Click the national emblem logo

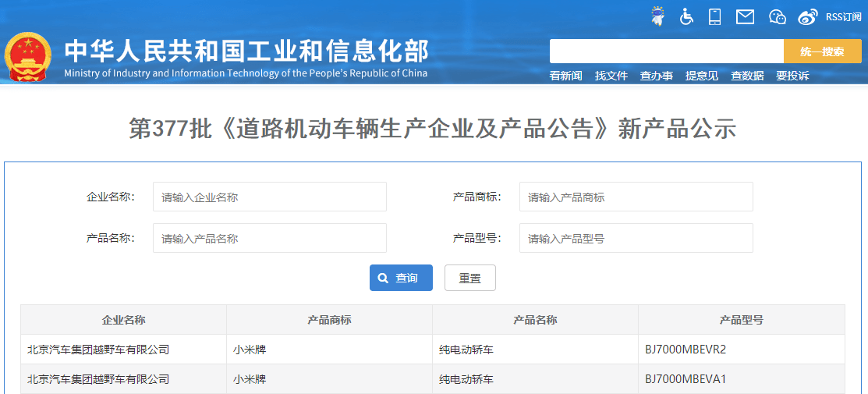click(x=28, y=57)
